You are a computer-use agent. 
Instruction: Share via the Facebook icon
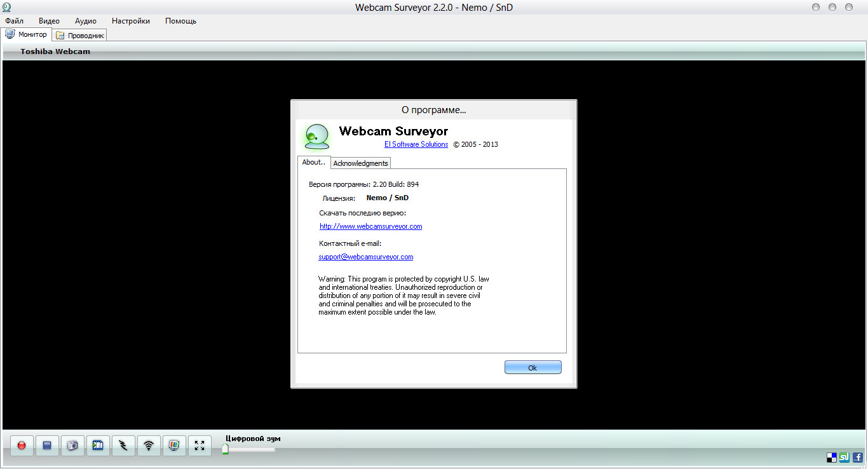[858, 457]
